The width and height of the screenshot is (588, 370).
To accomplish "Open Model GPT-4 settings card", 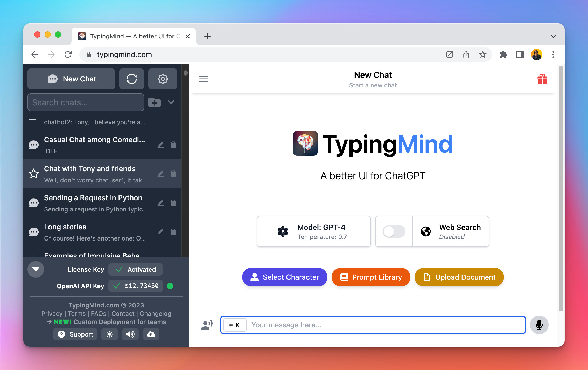I will coord(314,231).
